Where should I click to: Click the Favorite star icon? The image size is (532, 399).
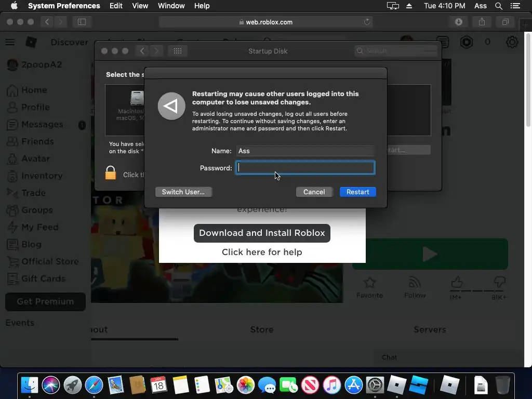[x=369, y=283]
